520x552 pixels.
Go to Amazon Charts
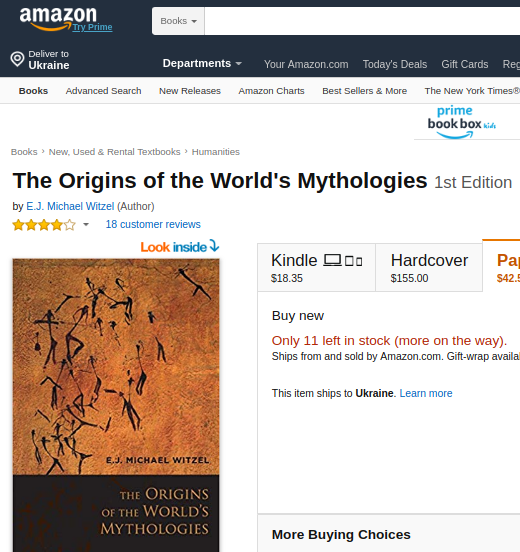(x=271, y=91)
